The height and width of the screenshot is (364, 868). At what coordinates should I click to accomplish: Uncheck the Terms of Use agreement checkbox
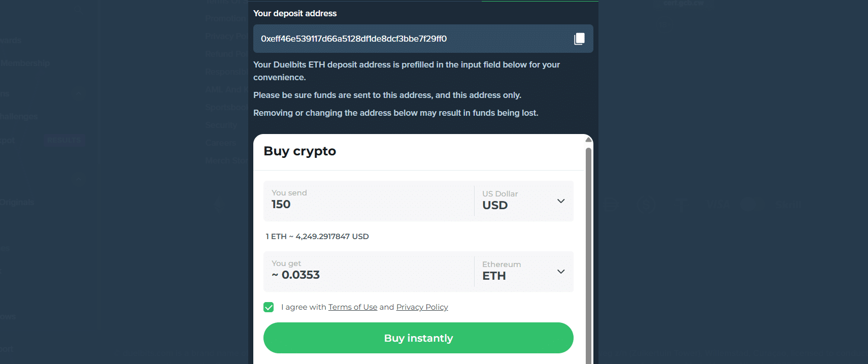[269, 307]
